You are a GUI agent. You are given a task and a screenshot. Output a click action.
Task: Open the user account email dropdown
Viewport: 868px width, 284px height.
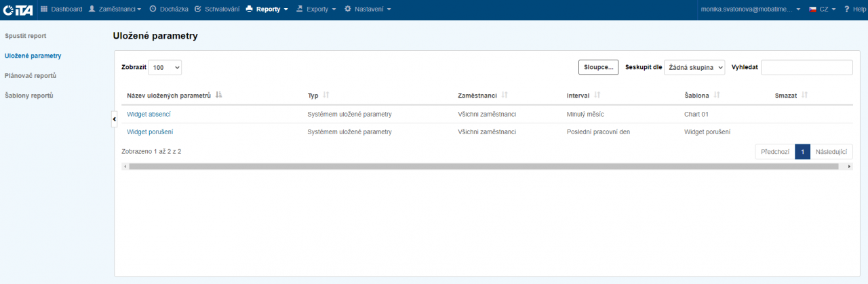click(x=749, y=9)
